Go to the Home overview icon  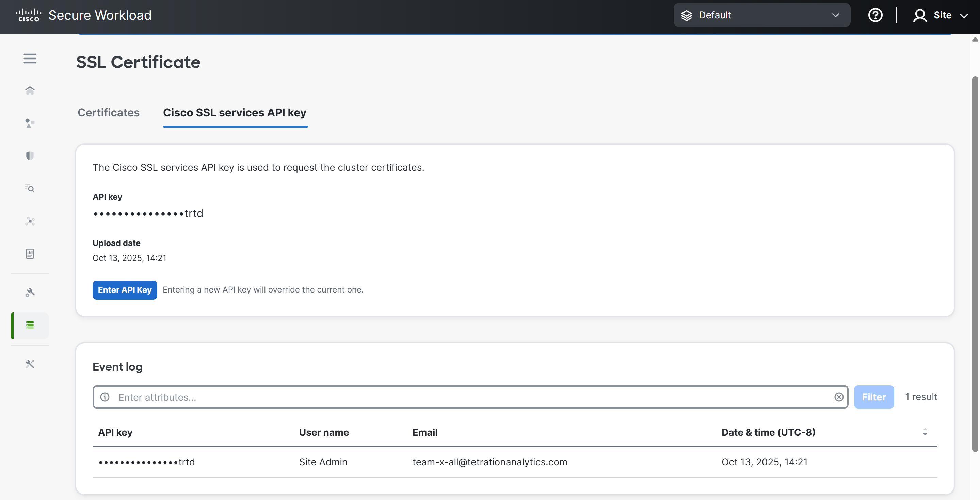coord(30,90)
